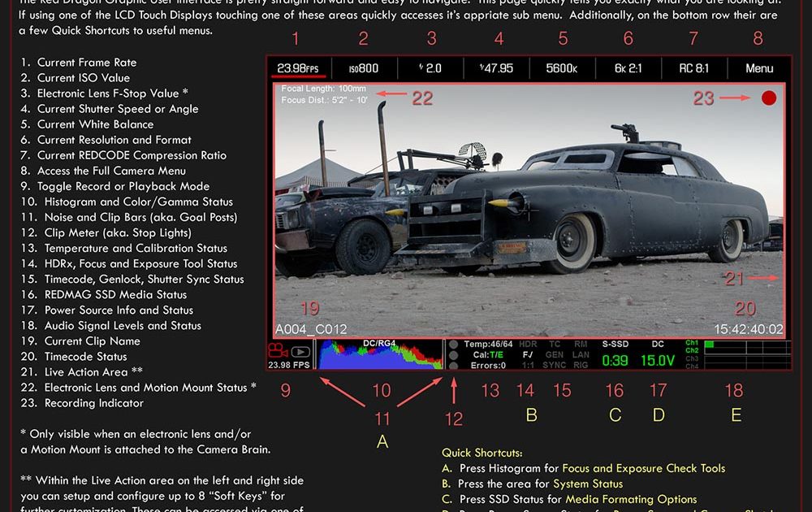Tap the playback mode play icon
Screen dimensions: 812x512
tap(301, 352)
